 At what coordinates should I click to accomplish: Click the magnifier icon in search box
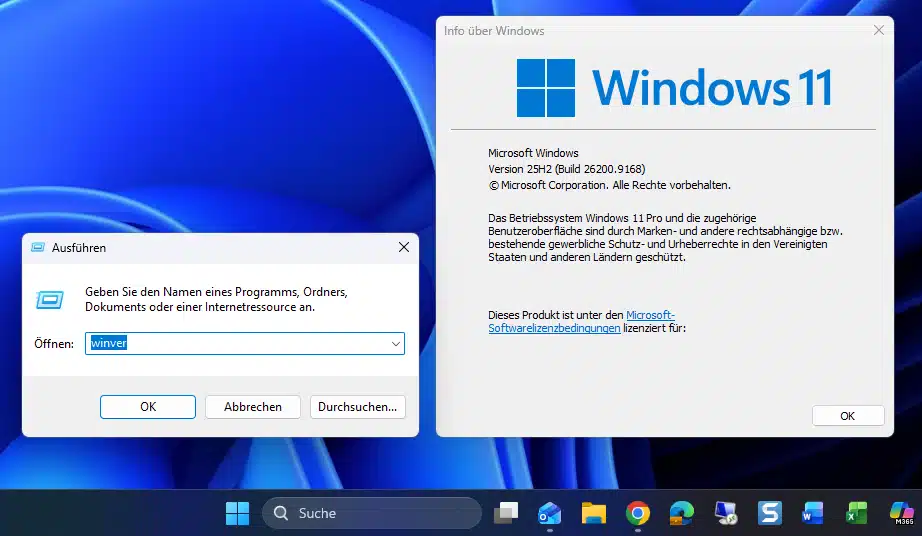(281, 513)
